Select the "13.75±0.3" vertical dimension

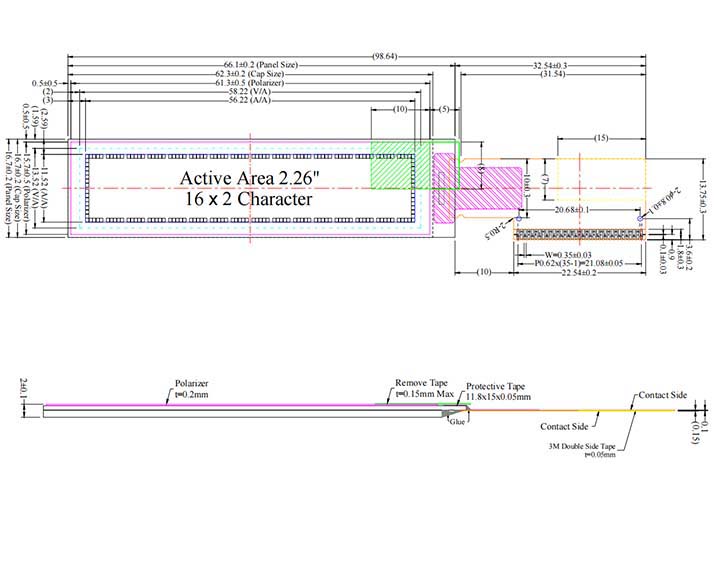pyautogui.click(x=703, y=197)
